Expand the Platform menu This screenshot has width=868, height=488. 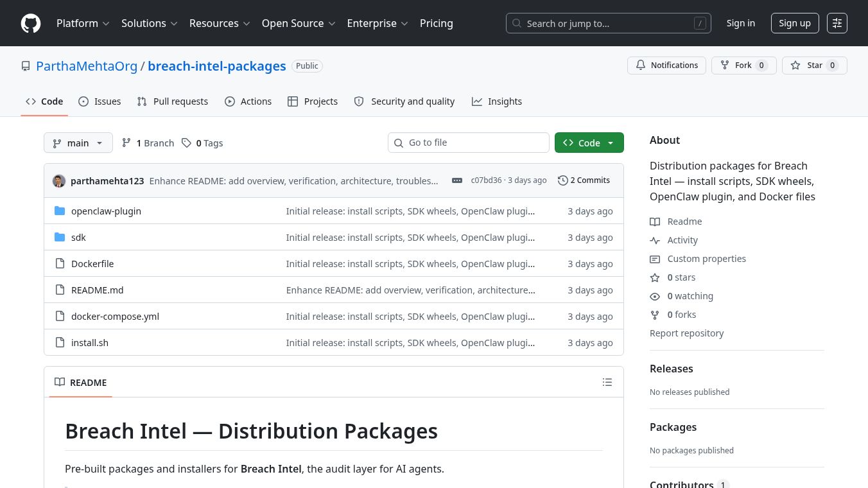(x=83, y=23)
